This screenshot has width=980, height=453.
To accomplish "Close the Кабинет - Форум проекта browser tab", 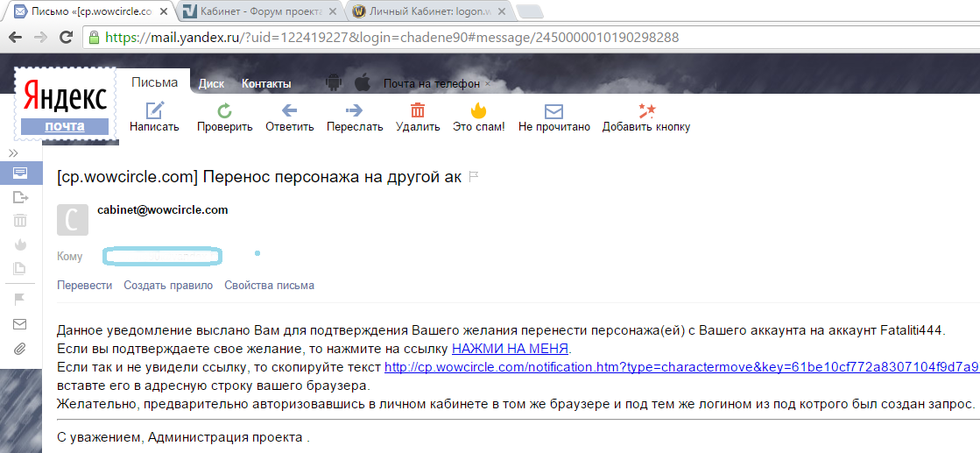I will tap(333, 11).
